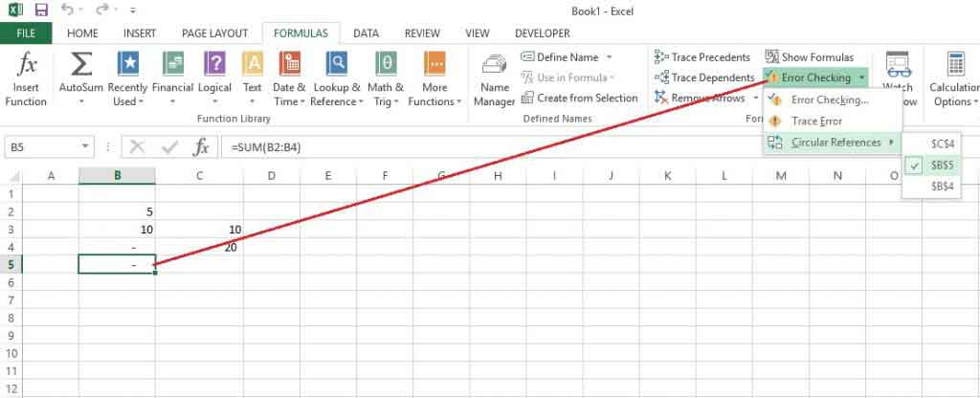Switch to the PAGE LAYOUT tab
The image size is (980, 398).
tap(214, 33)
